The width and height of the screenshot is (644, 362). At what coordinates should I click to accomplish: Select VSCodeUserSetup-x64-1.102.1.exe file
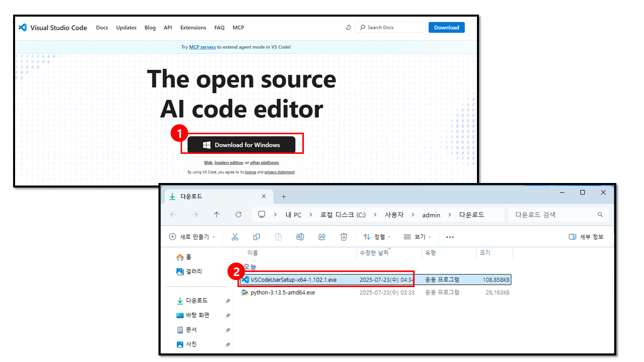pos(375,280)
